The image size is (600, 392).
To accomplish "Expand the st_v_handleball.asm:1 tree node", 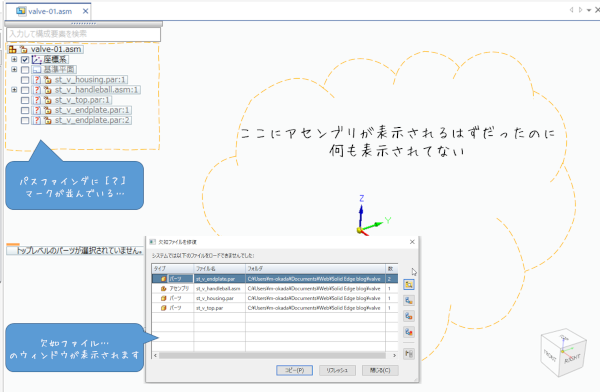I will pos(14,90).
